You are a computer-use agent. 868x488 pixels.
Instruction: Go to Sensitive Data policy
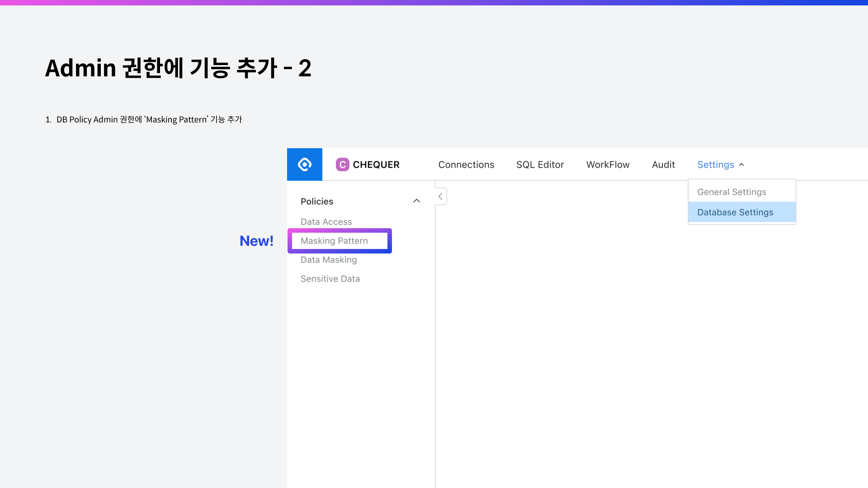point(330,279)
